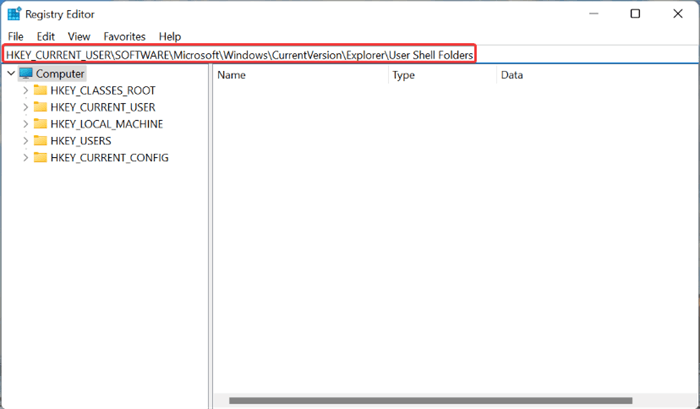Image resolution: width=700 pixels, height=409 pixels.
Task: Select HKEY_CURRENT_CONFIG label in tree
Action: tap(109, 158)
